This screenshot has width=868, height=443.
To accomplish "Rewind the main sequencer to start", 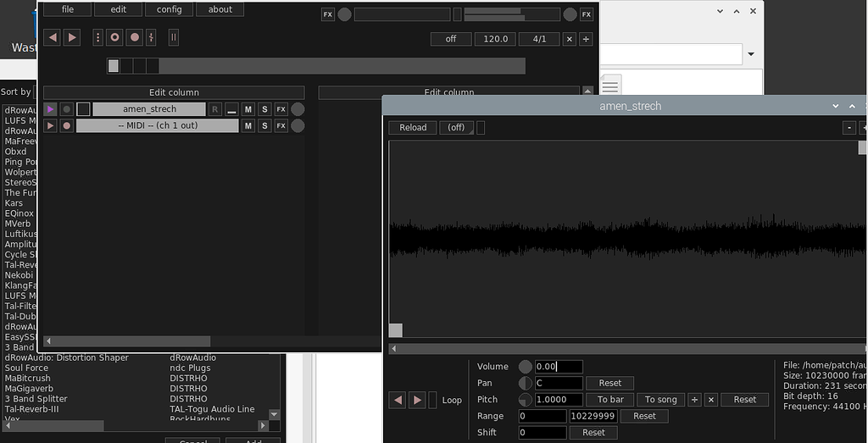I will tap(53, 37).
